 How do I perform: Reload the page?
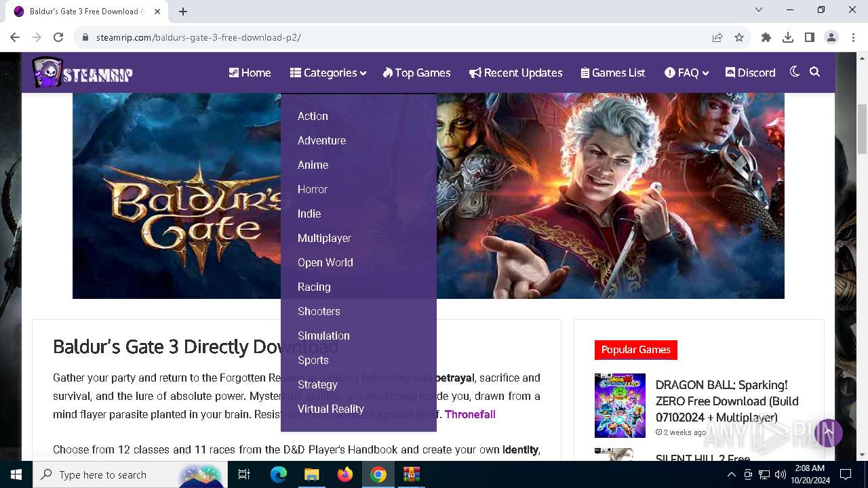[58, 37]
